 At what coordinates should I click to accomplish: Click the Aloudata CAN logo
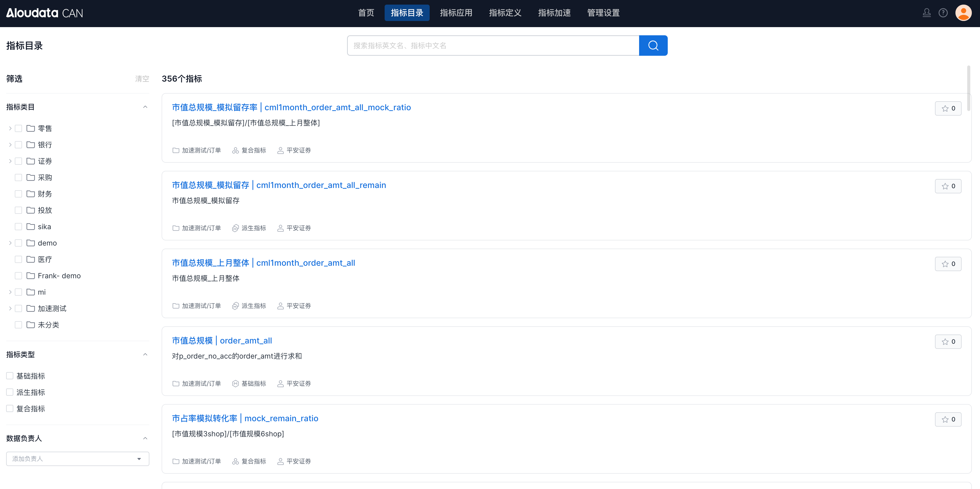44,13
